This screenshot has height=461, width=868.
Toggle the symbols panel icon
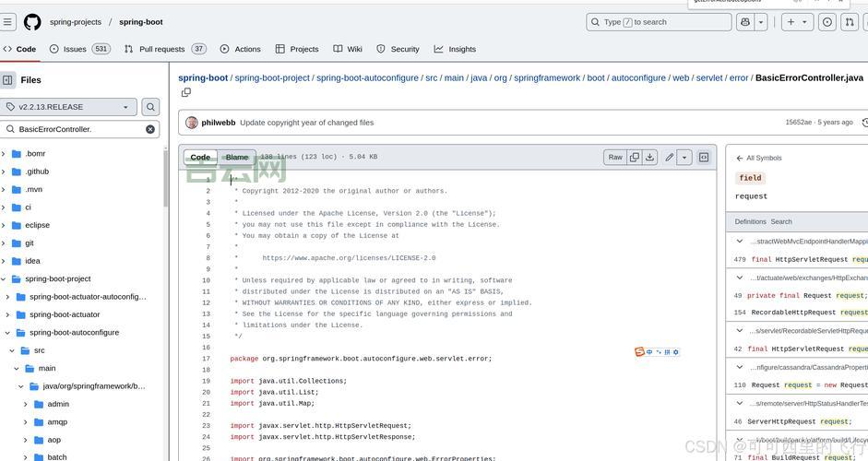click(x=704, y=158)
